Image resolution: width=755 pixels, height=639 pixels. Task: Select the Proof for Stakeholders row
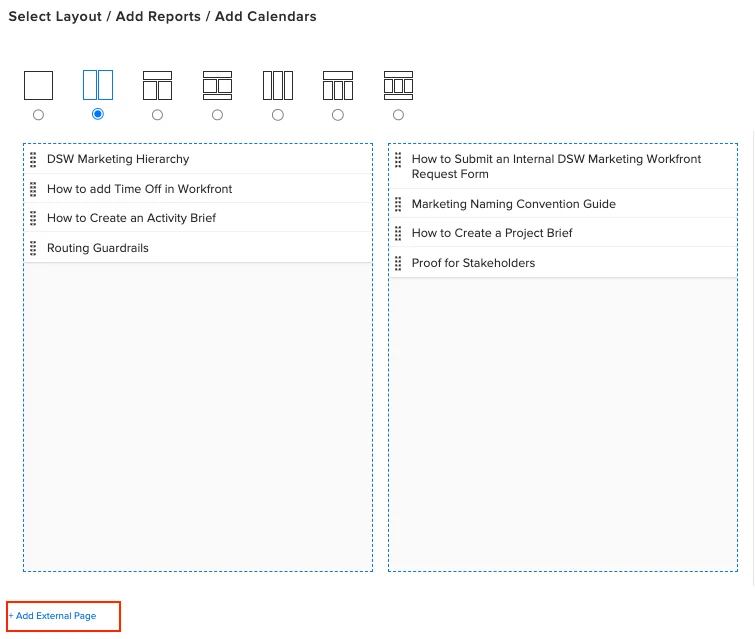pyautogui.click(x=563, y=262)
